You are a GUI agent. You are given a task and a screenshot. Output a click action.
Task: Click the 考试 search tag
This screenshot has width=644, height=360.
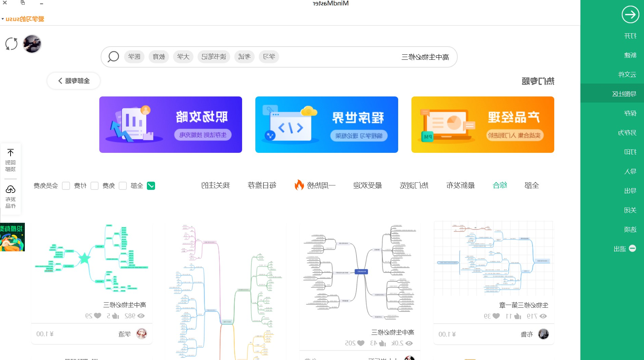coord(244,56)
